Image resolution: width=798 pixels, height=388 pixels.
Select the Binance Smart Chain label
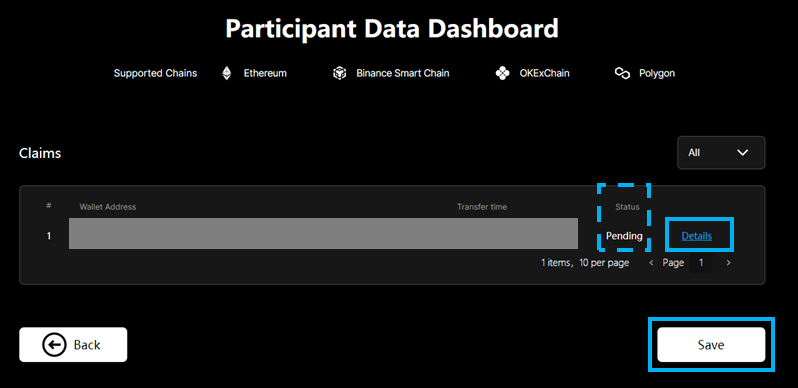pos(403,73)
